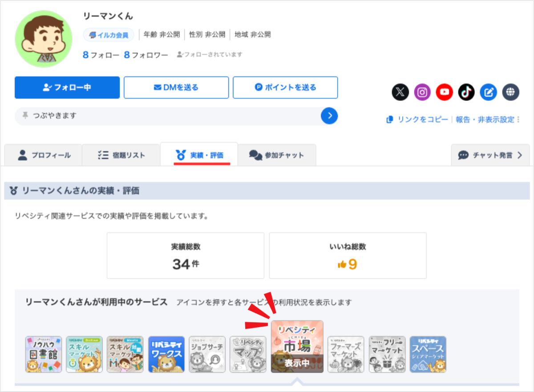Click the リーマンくんさんが利用中のサービス heading

[x=97, y=302]
